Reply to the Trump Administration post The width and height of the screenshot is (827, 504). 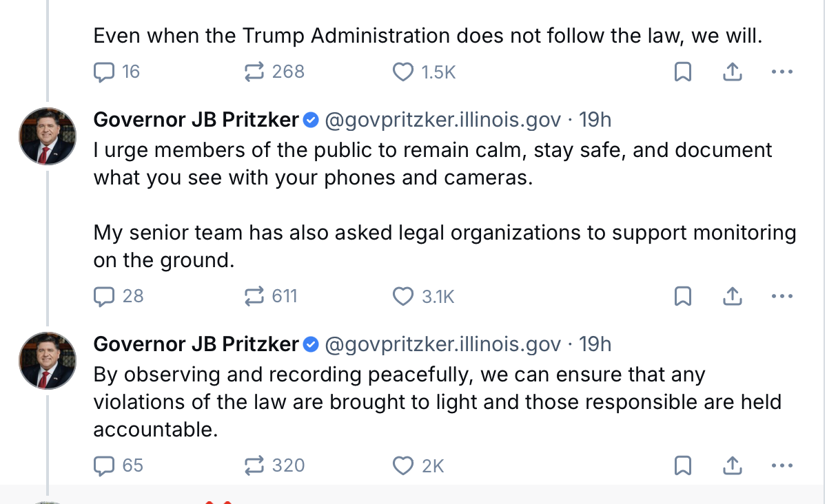point(104,72)
